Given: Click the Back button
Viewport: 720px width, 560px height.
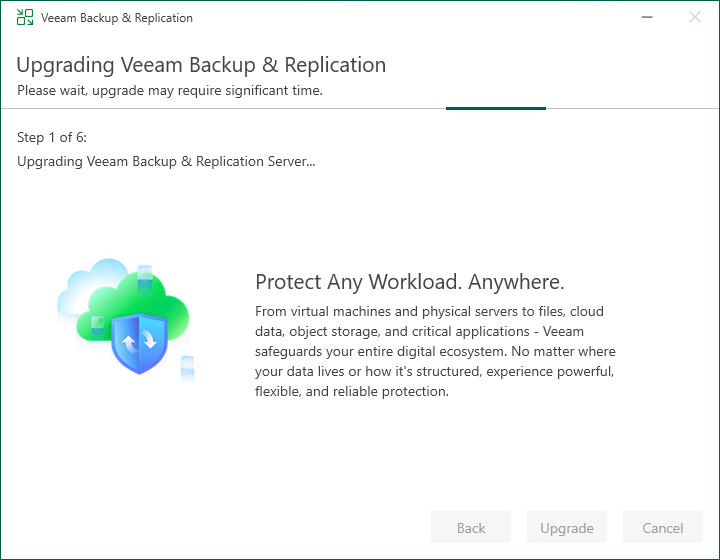Looking at the screenshot, I should coord(471,527).
